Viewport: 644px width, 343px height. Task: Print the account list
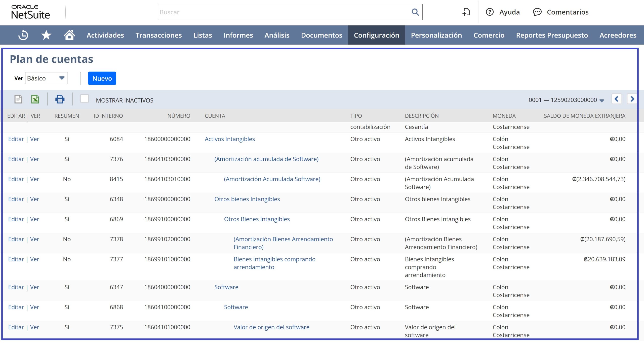click(x=60, y=99)
